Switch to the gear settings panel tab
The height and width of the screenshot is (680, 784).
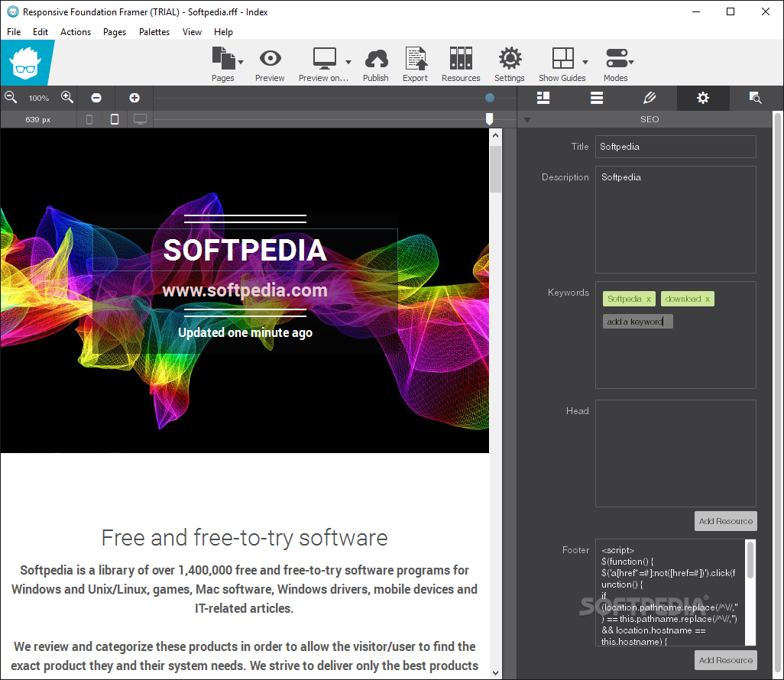pos(703,98)
